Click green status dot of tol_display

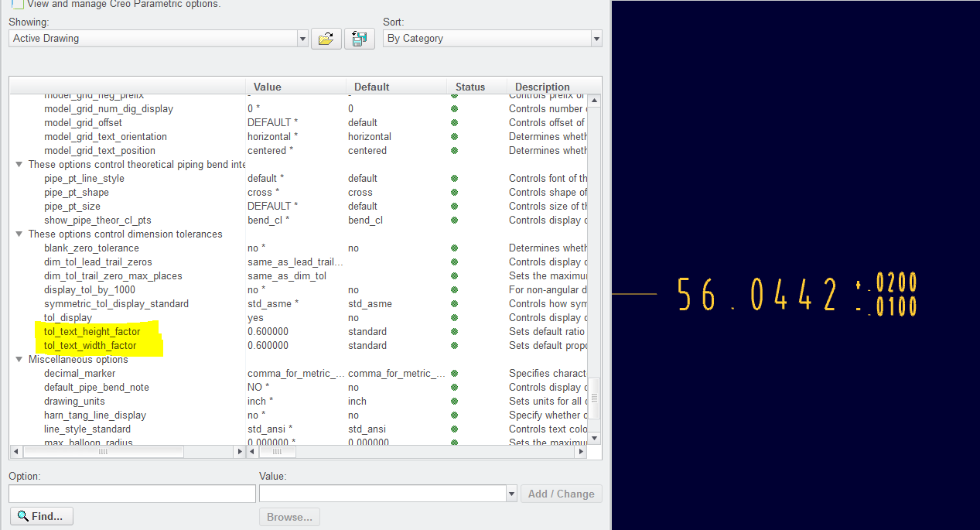(454, 318)
